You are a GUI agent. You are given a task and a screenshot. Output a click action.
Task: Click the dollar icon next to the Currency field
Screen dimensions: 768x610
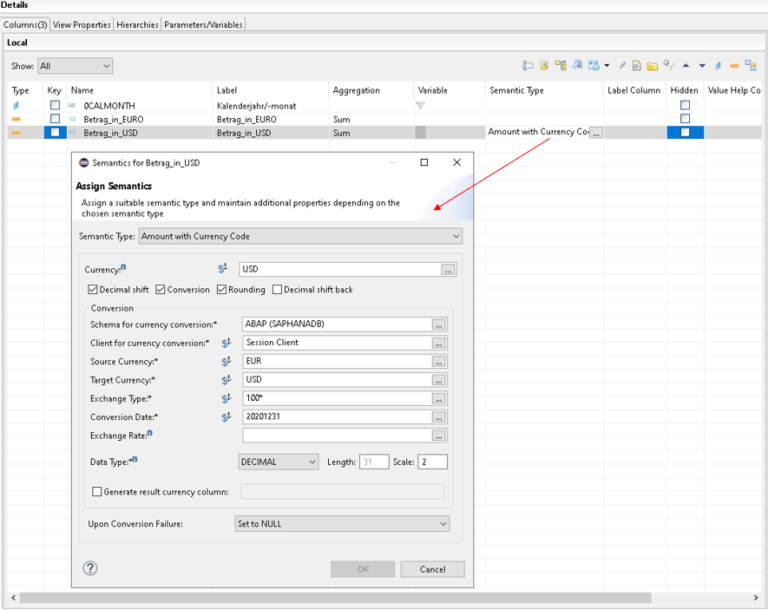pyautogui.click(x=223, y=268)
